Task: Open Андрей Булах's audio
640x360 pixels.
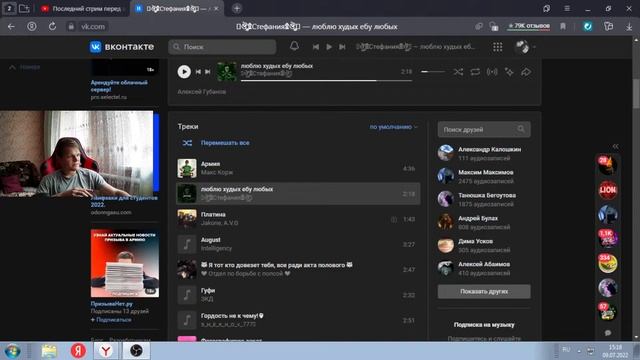Action: (x=484, y=222)
